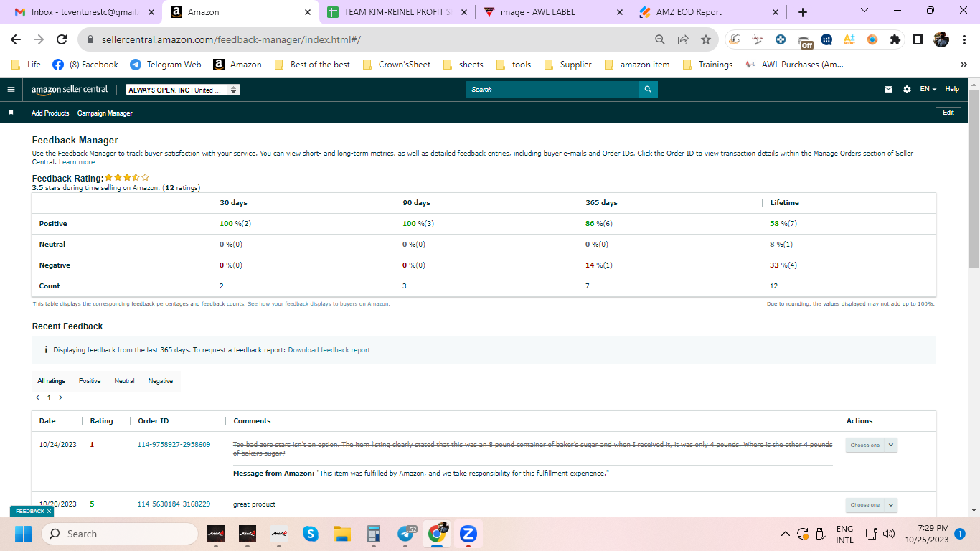Toggle the Chrome side panel
This screenshot has height=551, width=980.
(x=918, y=39)
